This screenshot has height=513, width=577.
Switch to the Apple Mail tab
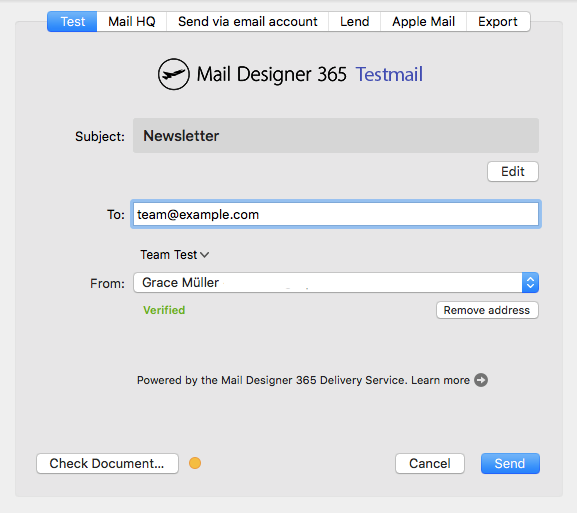click(424, 22)
